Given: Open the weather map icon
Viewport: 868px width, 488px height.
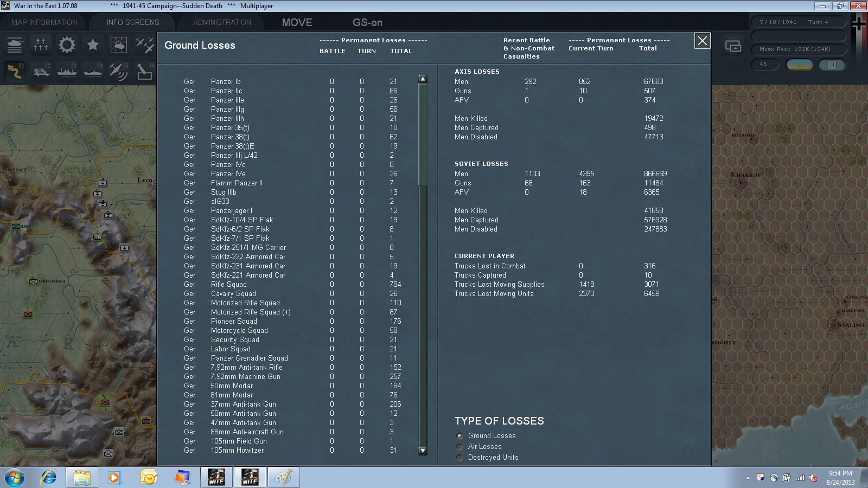Looking at the screenshot, I should [119, 44].
